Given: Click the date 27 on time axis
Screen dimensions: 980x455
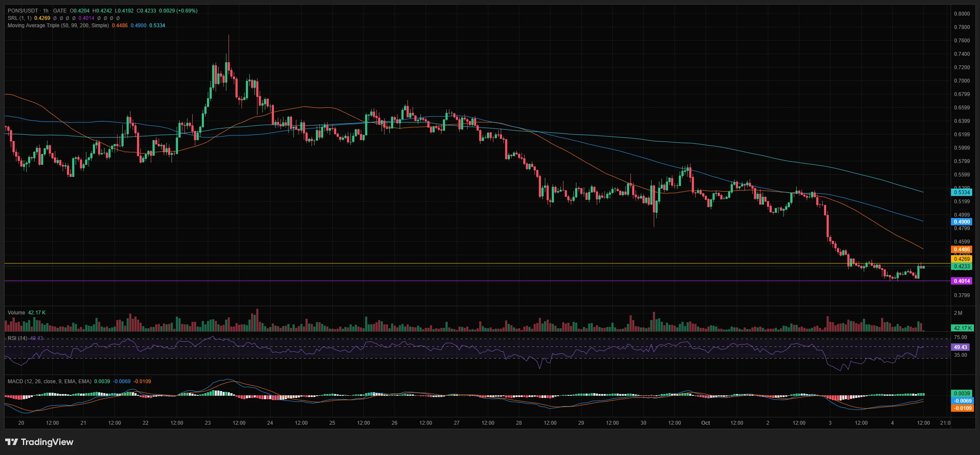Looking at the screenshot, I should click(457, 423).
